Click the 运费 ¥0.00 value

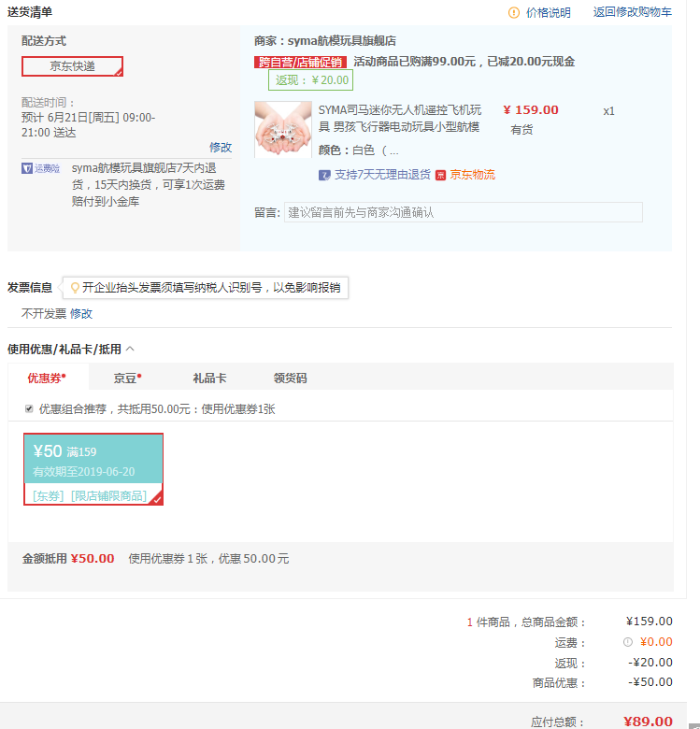pyautogui.click(x=656, y=642)
